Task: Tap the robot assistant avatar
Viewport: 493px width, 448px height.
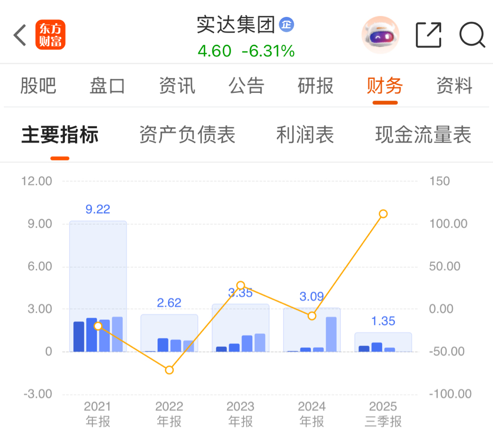Action: pos(380,35)
